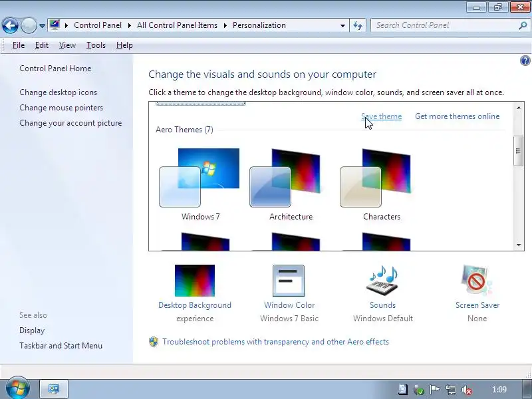The height and width of the screenshot is (399, 532).
Task: Click the Sounds text link
Action: (383, 305)
